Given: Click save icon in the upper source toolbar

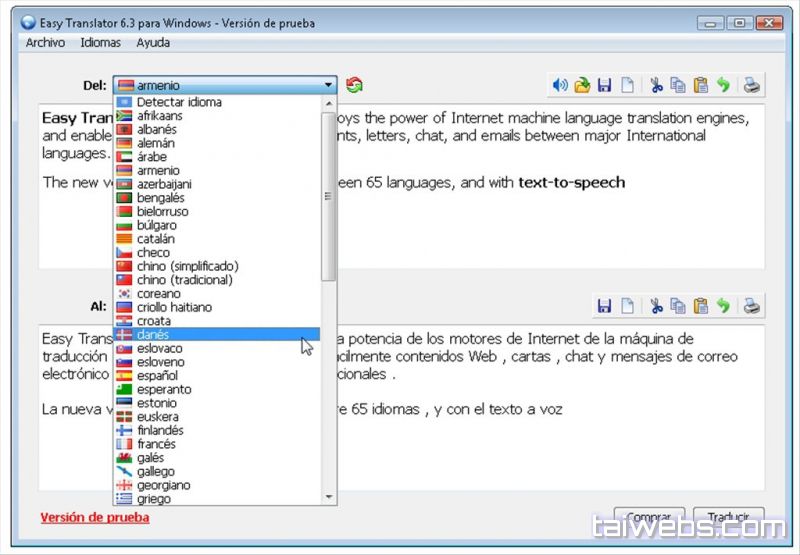Looking at the screenshot, I should [604, 86].
